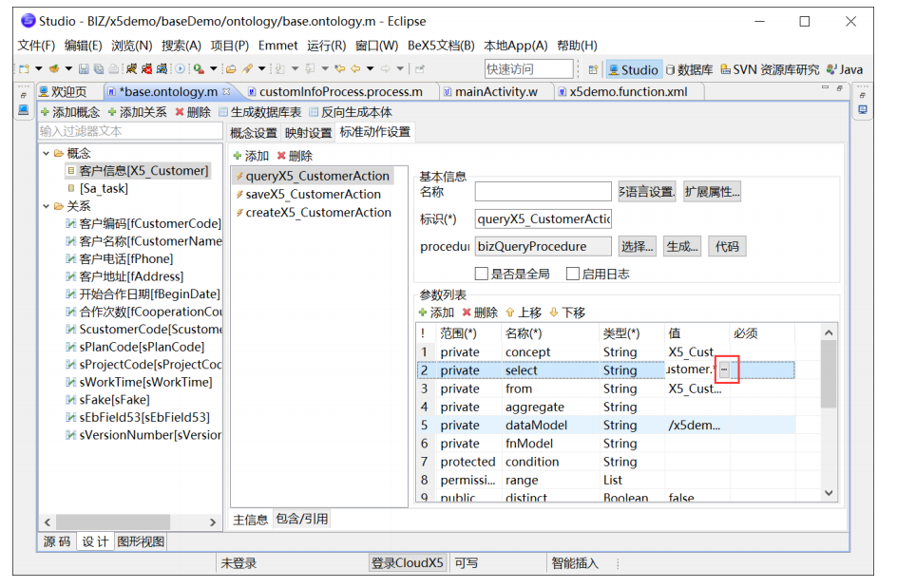Click the 选择 button next to bizQueryProcedure
The width and height of the screenshot is (916, 588).
pyautogui.click(x=637, y=246)
